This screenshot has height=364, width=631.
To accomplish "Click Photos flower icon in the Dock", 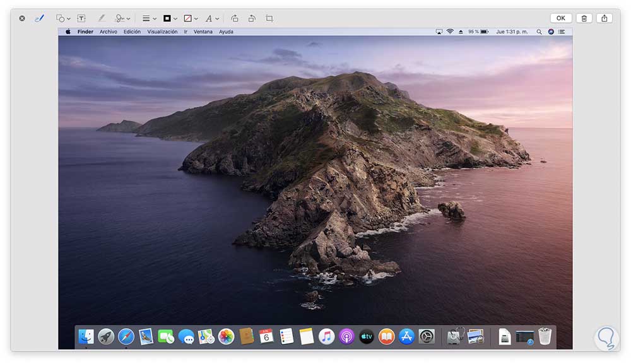I will (226, 337).
